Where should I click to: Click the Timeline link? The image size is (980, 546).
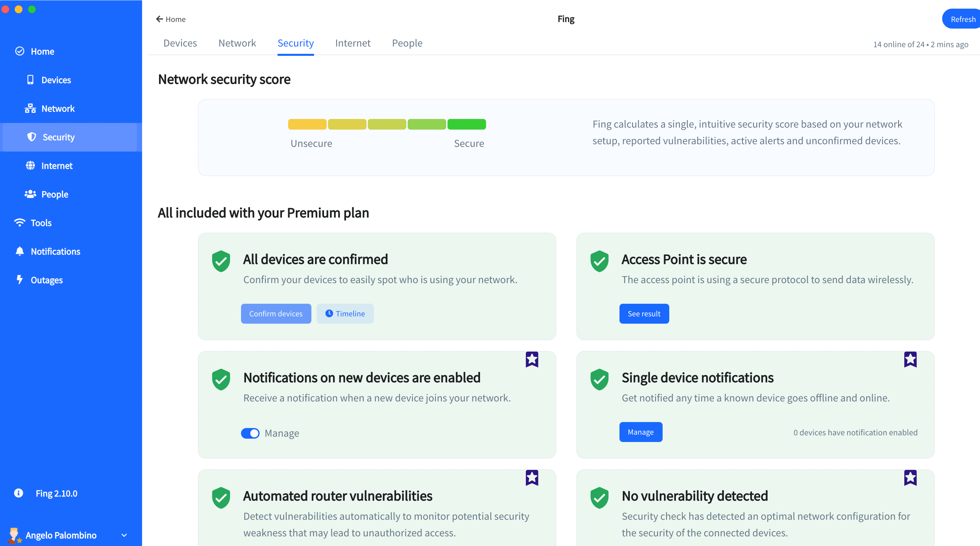tap(345, 313)
